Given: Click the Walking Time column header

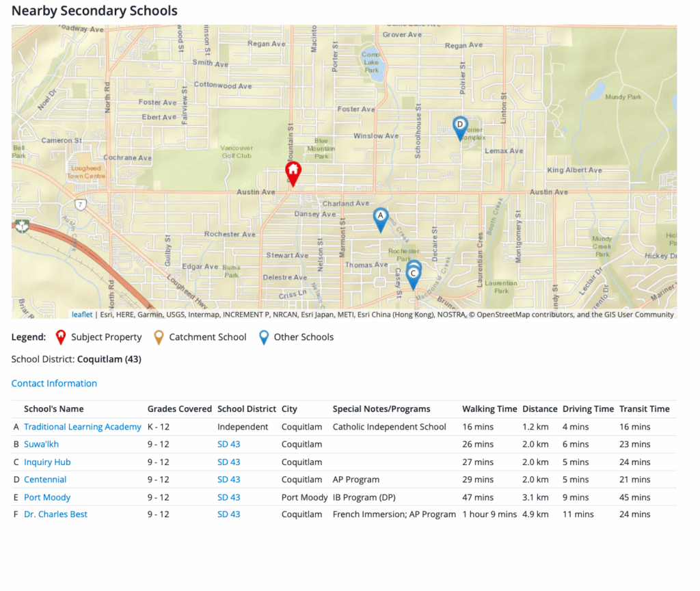Looking at the screenshot, I should click(489, 409).
